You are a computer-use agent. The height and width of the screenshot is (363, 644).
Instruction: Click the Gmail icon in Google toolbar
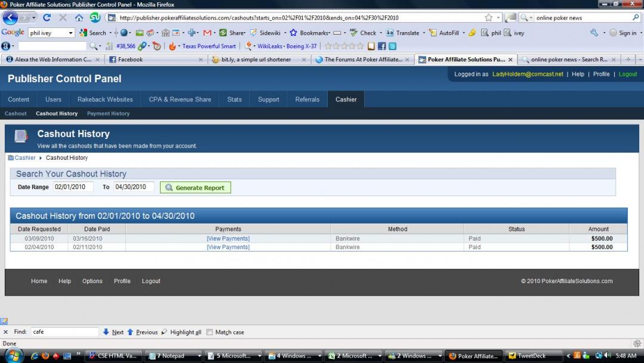coord(207,33)
